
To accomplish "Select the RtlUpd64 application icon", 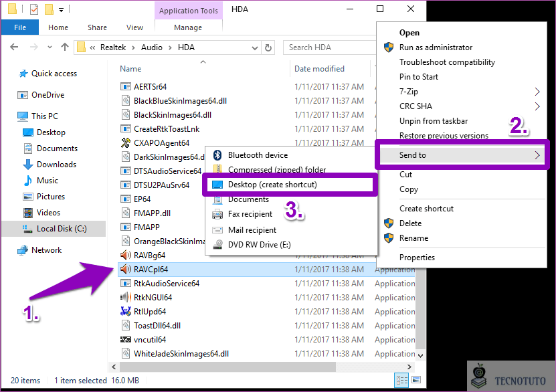I will [x=126, y=312].
